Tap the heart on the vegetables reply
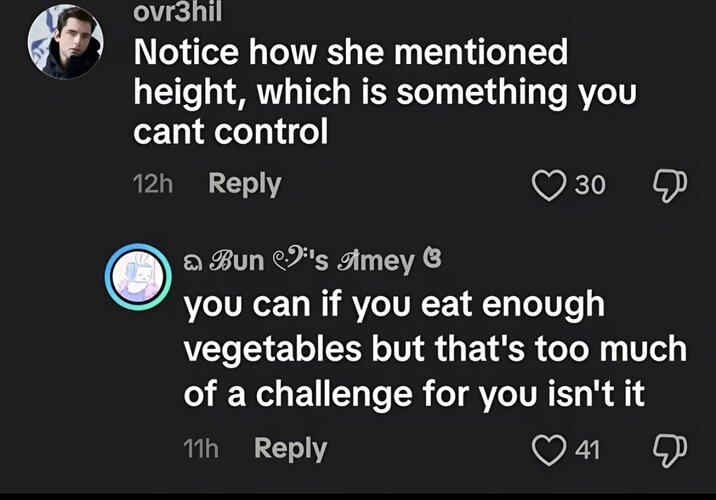 pyautogui.click(x=549, y=450)
